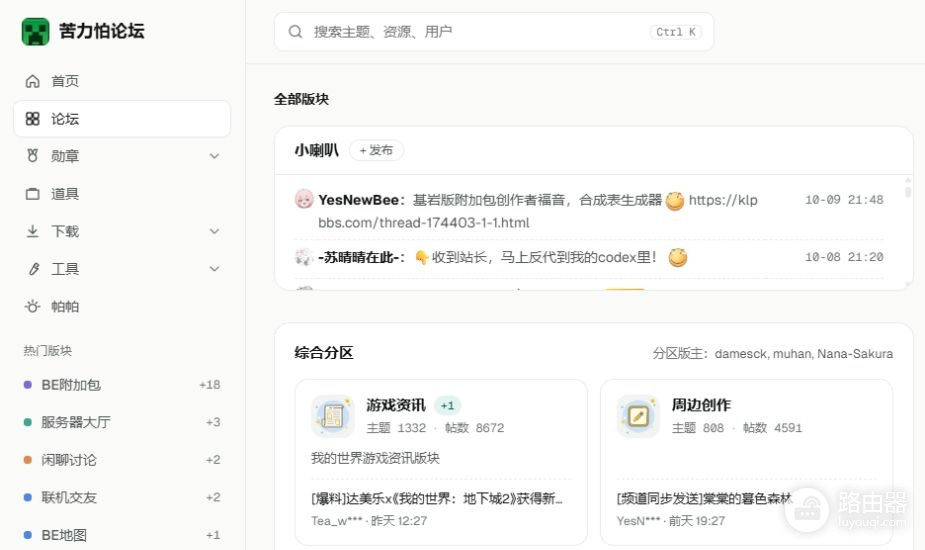Click the YesN*** author name
This screenshot has width=925, height=550.
point(638,520)
